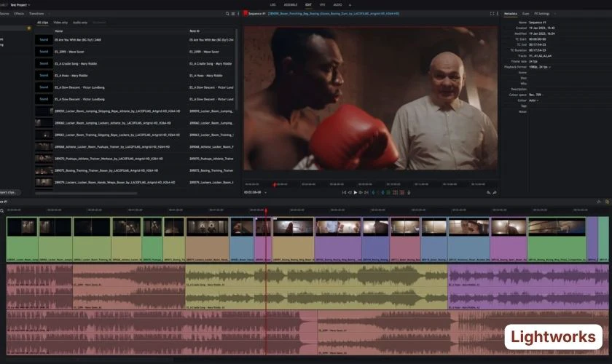Add a new workspace tab with plus icon
Screen dimensions: 612x364
350,5
